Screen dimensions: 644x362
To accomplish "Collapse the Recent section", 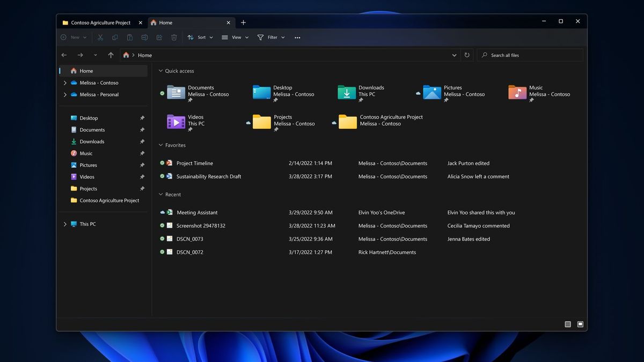I will [160, 195].
